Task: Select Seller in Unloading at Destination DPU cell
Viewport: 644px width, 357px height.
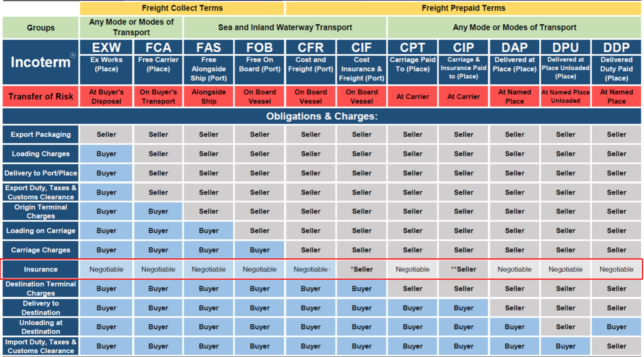Action: click(565, 327)
